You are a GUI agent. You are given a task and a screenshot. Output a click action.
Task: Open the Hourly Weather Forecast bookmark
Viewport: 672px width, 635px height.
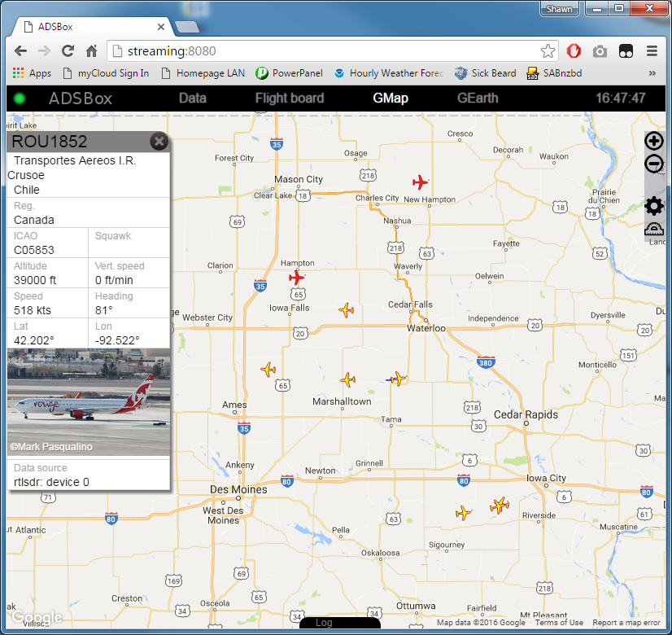click(389, 73)
